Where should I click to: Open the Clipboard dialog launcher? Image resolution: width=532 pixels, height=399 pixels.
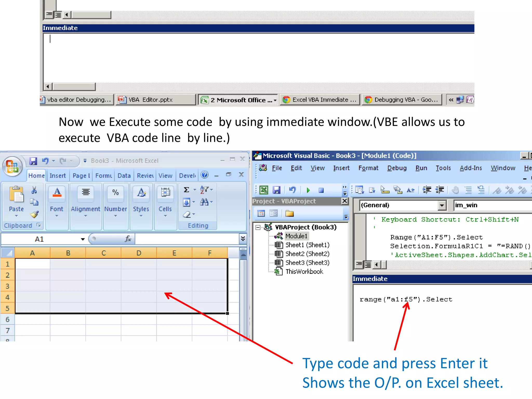click(39, 225)
